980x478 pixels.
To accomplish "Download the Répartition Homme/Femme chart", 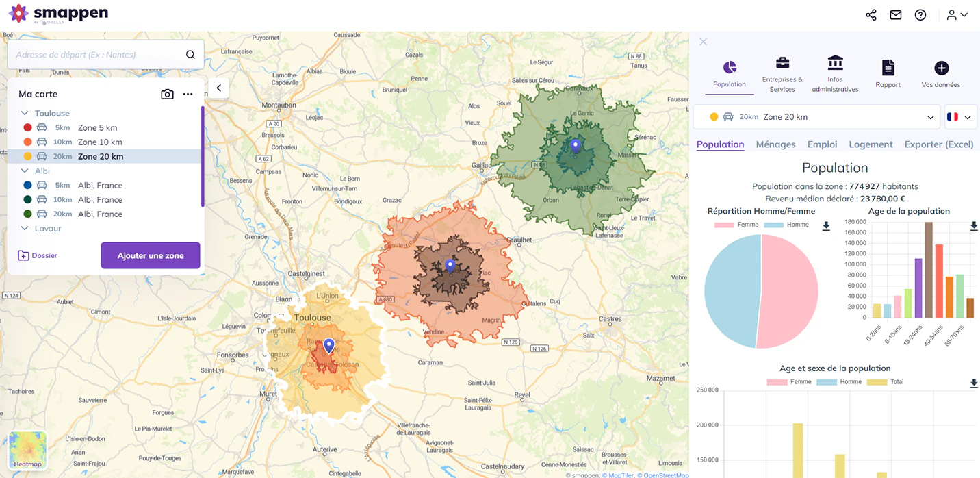I will (x=826, y=226).
